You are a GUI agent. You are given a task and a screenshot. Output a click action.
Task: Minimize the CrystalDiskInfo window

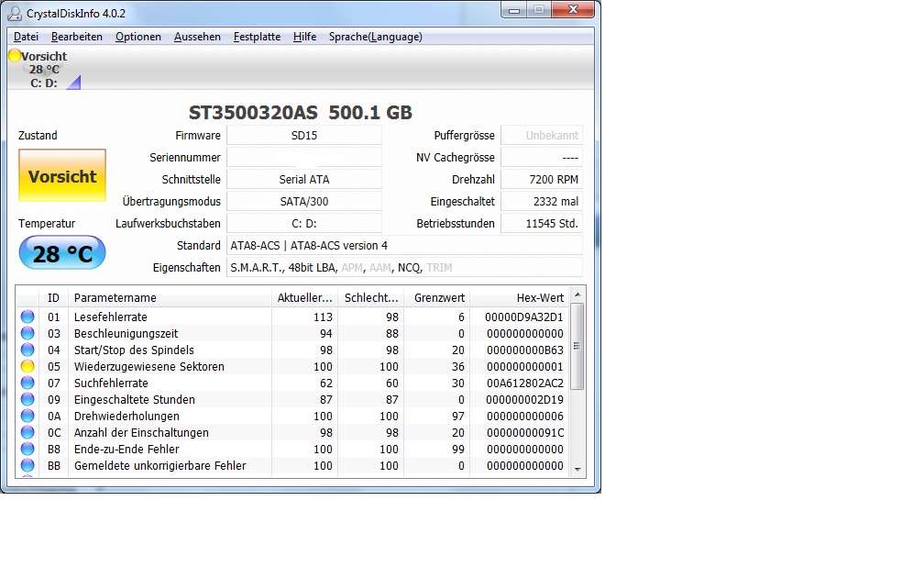tap(514, 10)
